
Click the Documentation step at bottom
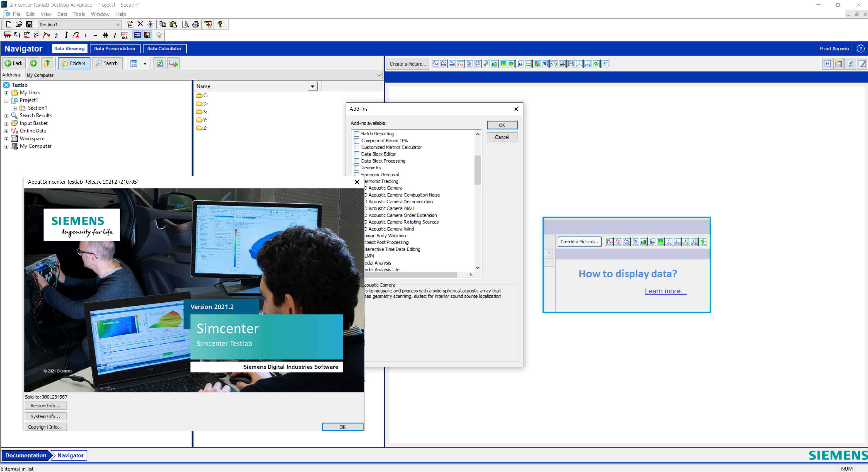pos(26,455)
